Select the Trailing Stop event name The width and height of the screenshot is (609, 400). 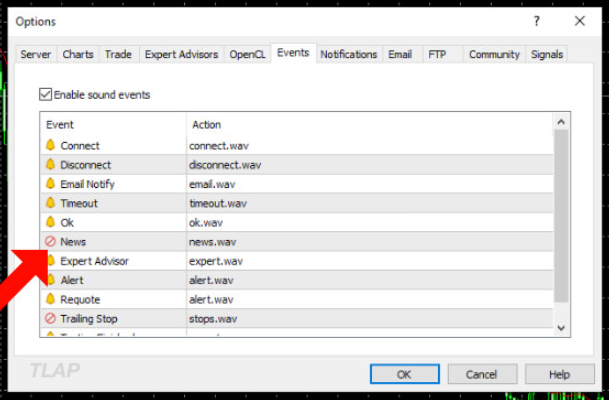coord(89,319)
